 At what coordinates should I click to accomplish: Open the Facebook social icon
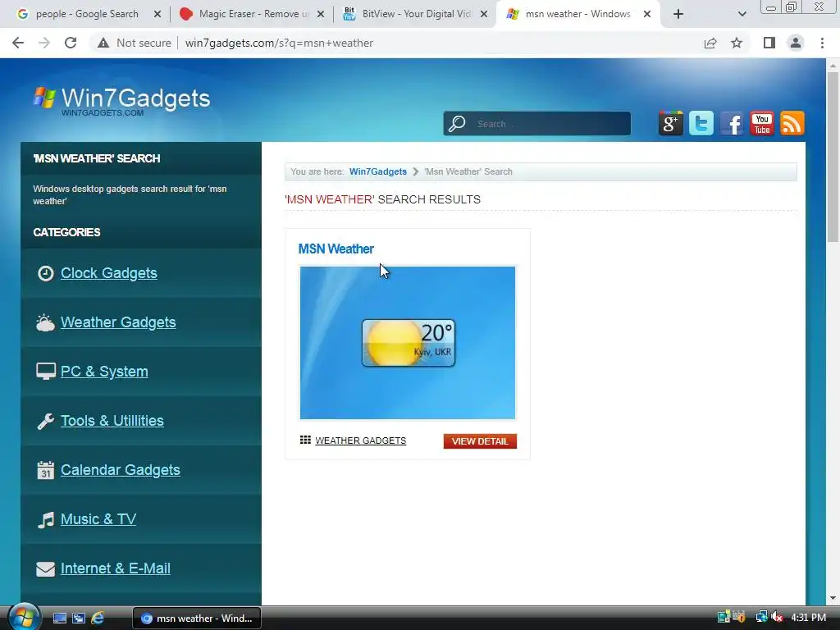coord(731,123)
